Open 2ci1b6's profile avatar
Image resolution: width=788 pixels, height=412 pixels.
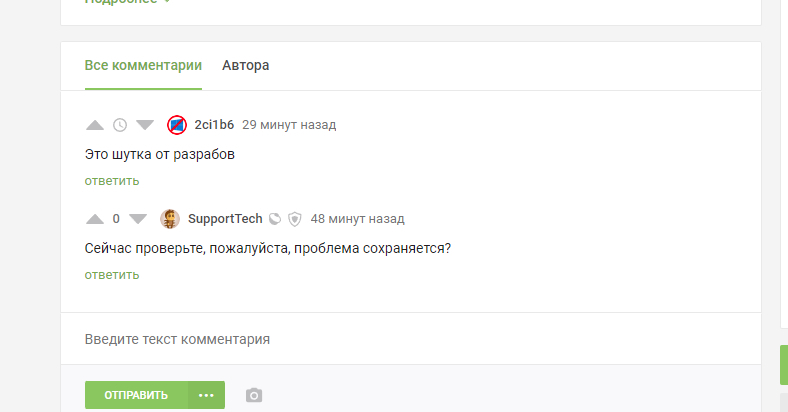pos(176,125)
